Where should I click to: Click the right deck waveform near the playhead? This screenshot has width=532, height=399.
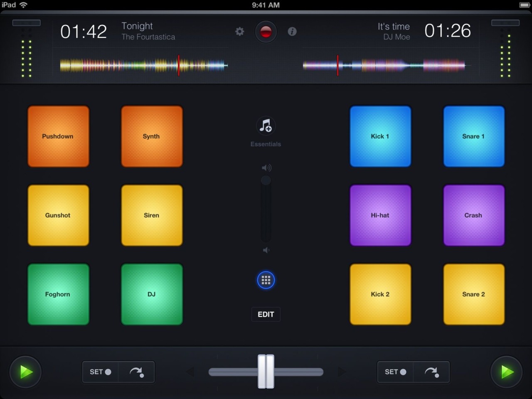tap(337, 65)
